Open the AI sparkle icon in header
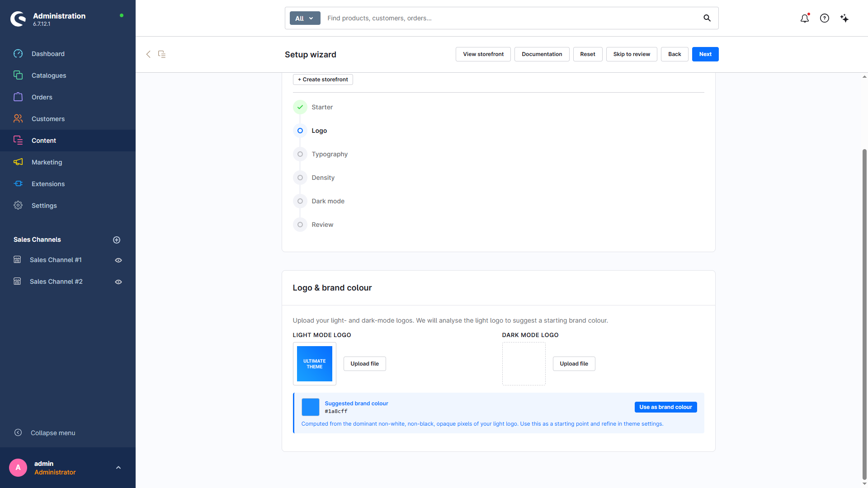Image resolution: width=868 pixels, height=488 pixels. (x=844, y=19)
